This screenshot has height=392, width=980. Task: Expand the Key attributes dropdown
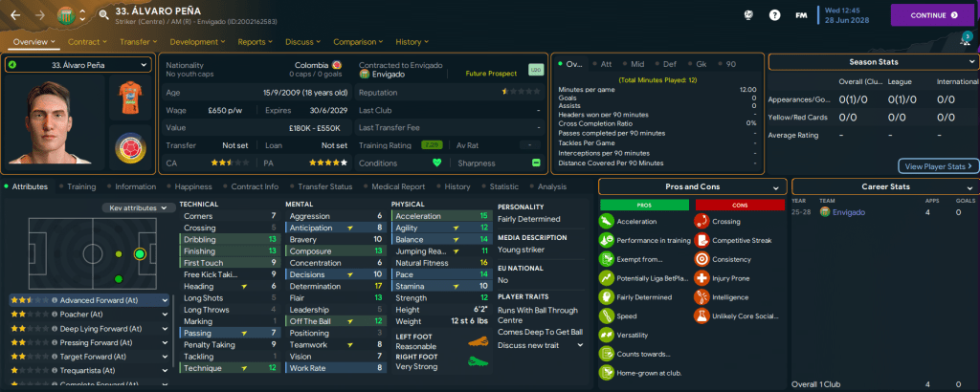pyautogui.click(x=138, y=207)
